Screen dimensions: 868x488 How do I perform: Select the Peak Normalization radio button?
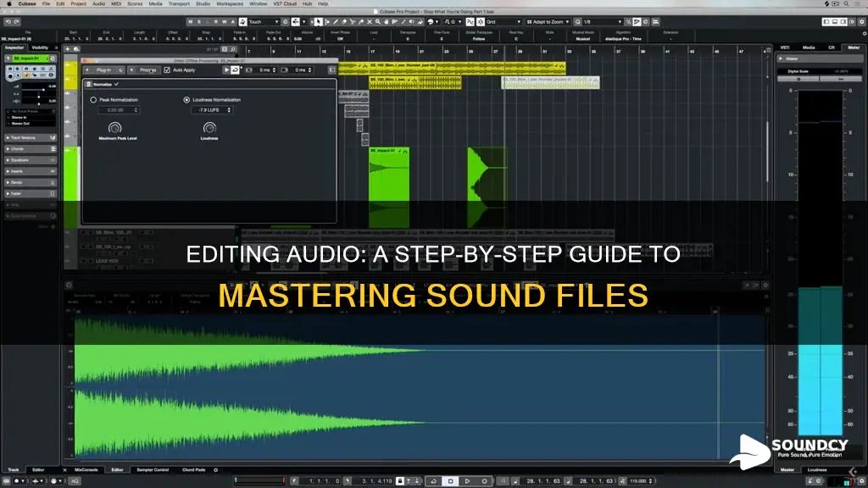[x=93, y=100]
